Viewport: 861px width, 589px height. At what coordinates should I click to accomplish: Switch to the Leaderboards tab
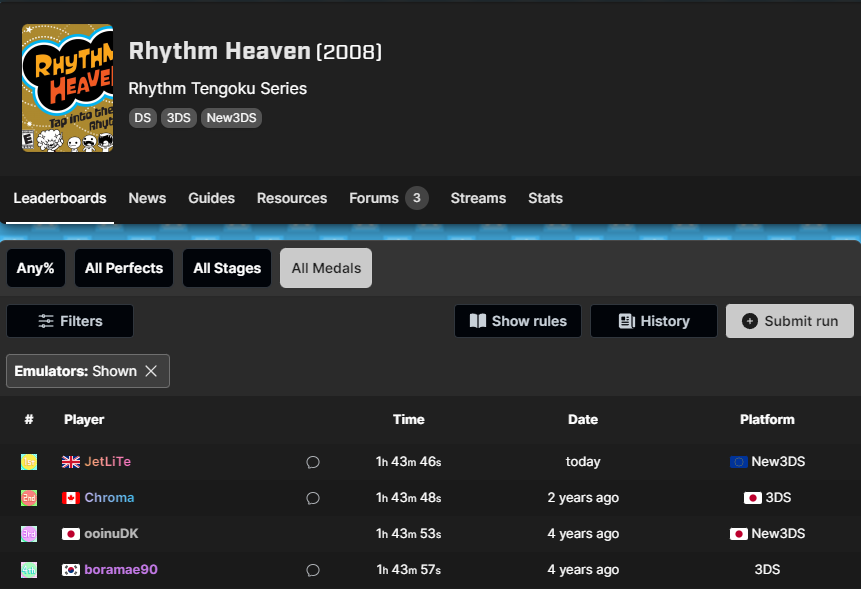(x=60, y=198)
